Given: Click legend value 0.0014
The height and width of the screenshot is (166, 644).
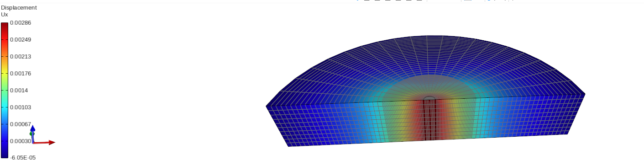Looking at the screenshot, I should click(x=19, y=90).
